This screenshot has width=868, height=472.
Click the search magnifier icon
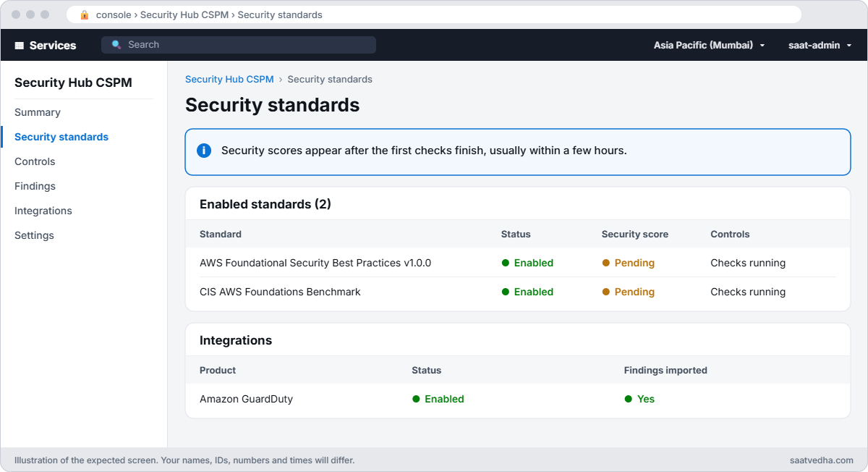click(x=116, y=45)
